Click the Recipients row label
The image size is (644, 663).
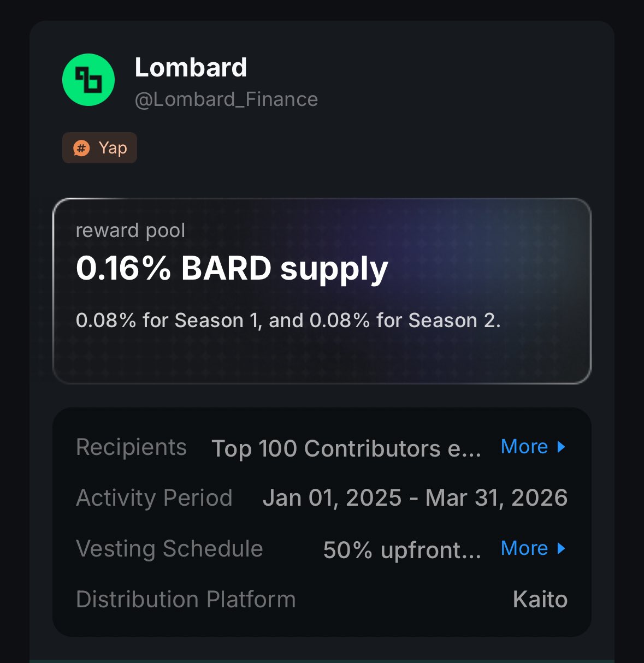131,447
